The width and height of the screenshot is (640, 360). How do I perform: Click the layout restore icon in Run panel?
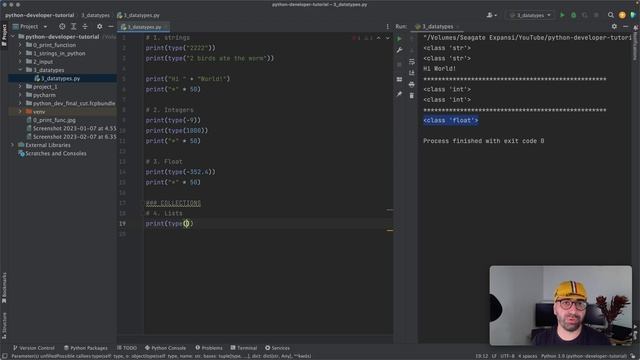coord(399,80)
